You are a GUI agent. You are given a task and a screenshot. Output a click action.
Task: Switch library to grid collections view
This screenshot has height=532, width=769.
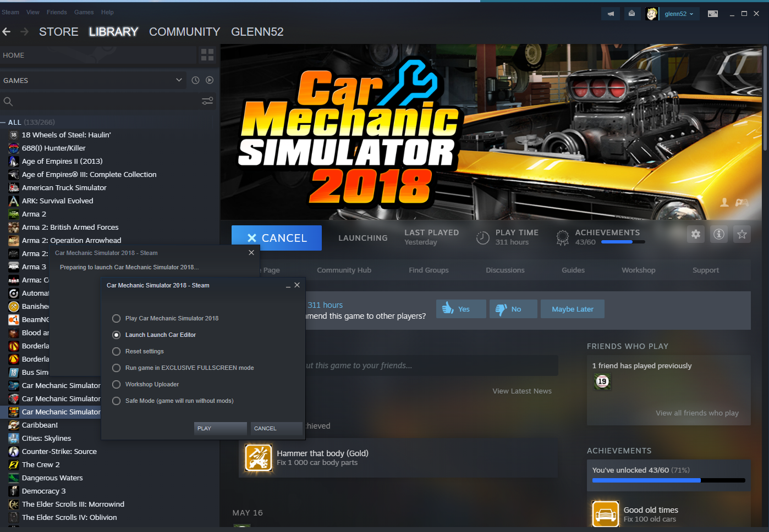coord(207,54)
